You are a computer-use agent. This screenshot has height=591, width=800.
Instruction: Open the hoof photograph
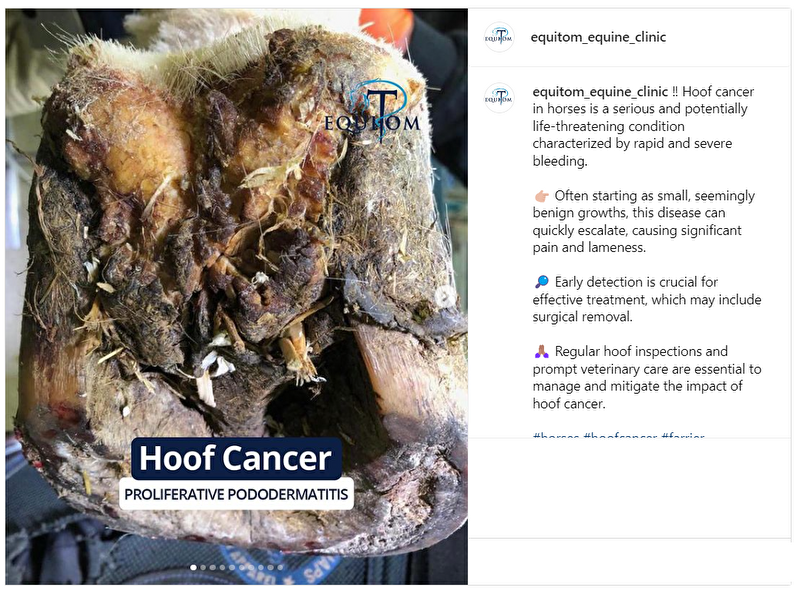coord(236,296)
